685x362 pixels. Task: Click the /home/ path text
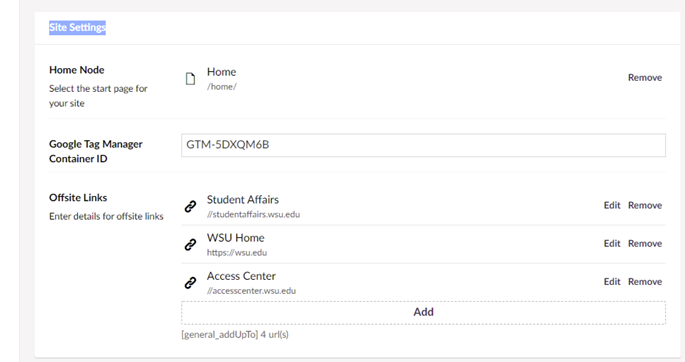click(222, 86)
